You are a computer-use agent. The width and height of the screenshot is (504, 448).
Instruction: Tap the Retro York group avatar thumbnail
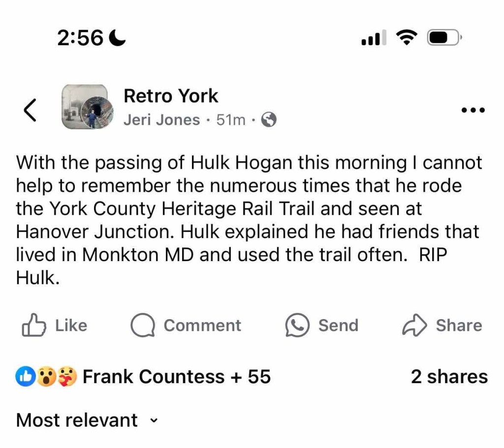pyautogui.click(x=85, y=107)
